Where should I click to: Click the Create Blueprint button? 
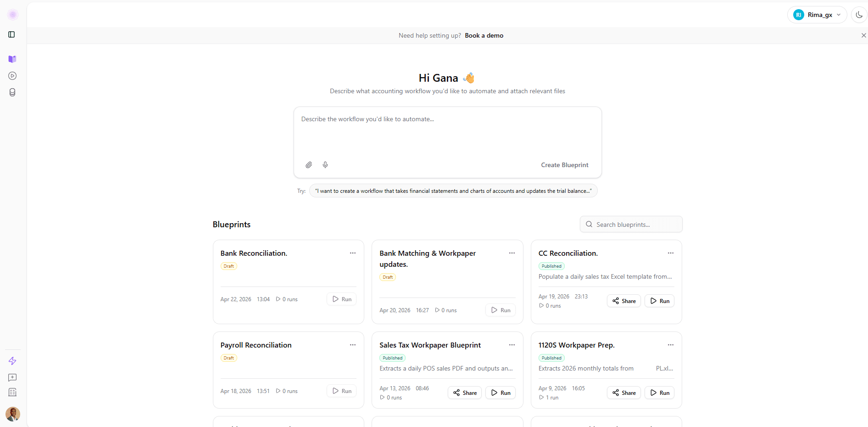(x=564, y=165)
